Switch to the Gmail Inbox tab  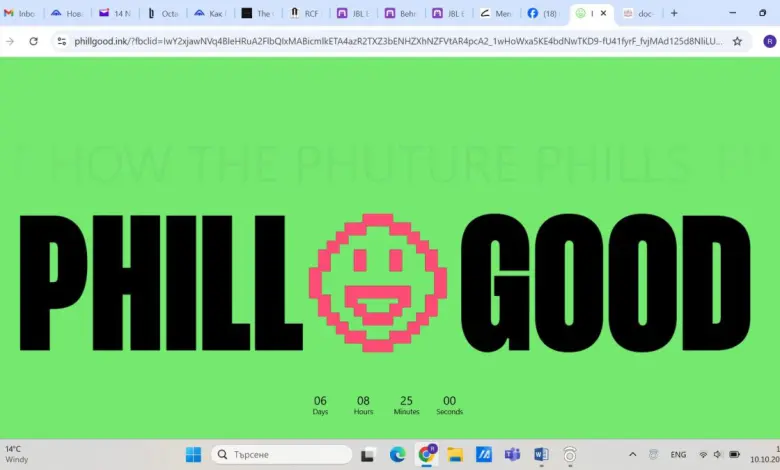pyautogui.click(x=21, y=14)
